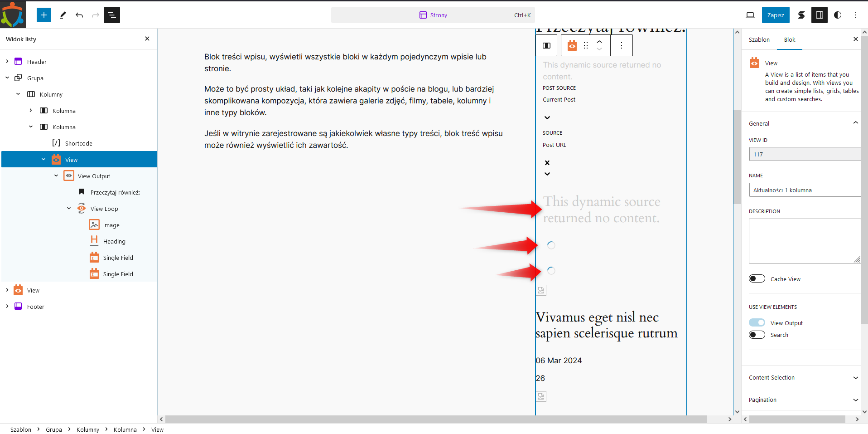Screen dimensions: 868x434
Task: Click the block inserter plus button
Action: [x=44, y=15]
